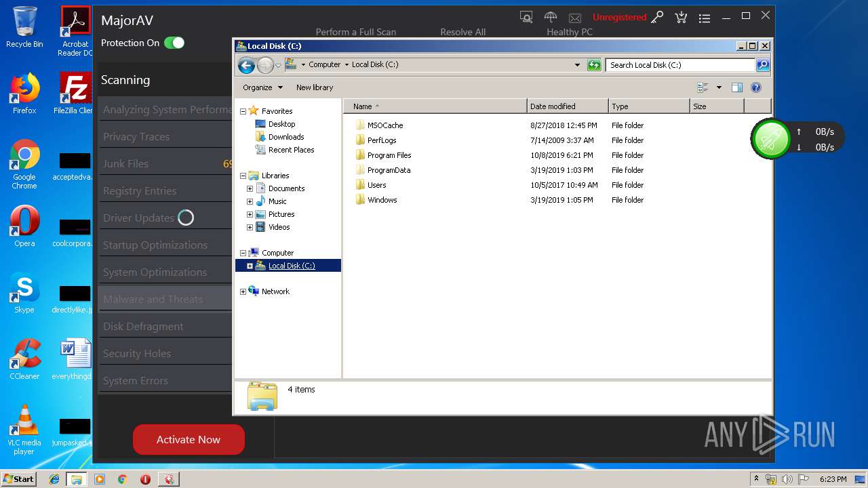Open Explorer help question mark icon
The width and height of the screenshot is (868, 488).
756,87
